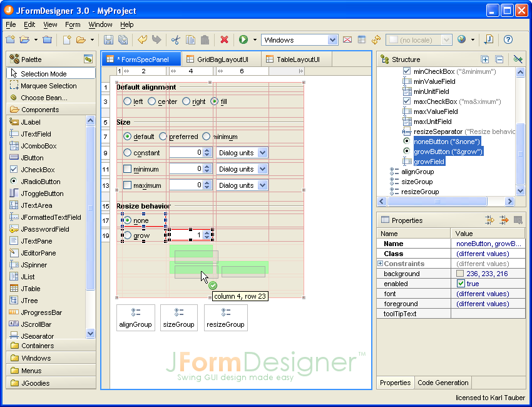Open the File menu
532x407 pixels.
tap(11, 24)
